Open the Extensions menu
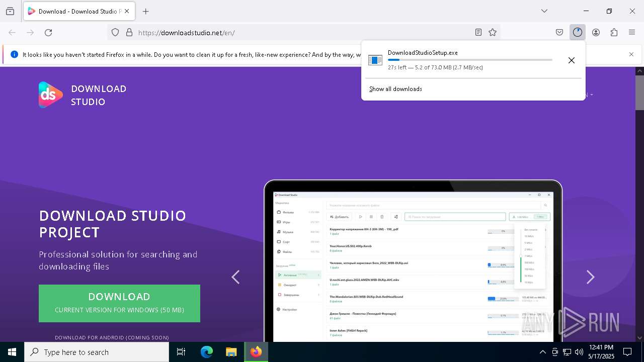Screen dimensions: 644x362 coord(614,32)
